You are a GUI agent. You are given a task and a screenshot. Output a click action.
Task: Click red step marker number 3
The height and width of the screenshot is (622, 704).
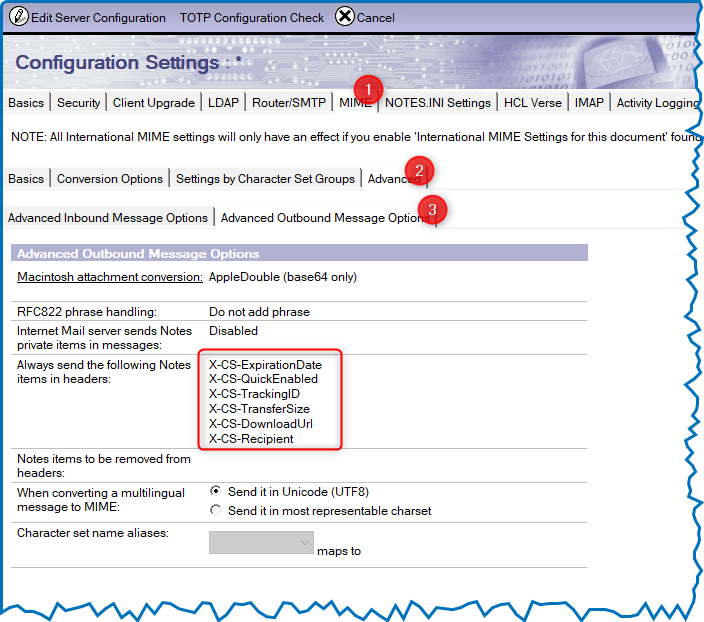(x=432, y=208)
